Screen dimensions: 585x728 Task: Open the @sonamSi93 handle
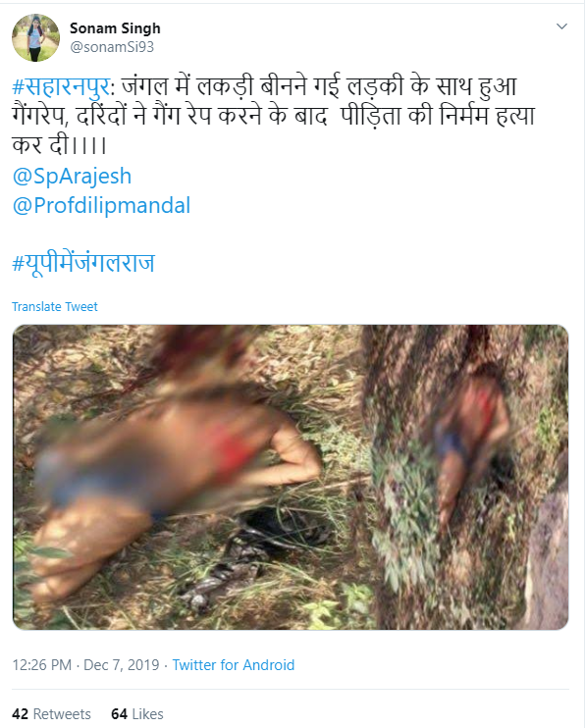click(x=112, y=47)
